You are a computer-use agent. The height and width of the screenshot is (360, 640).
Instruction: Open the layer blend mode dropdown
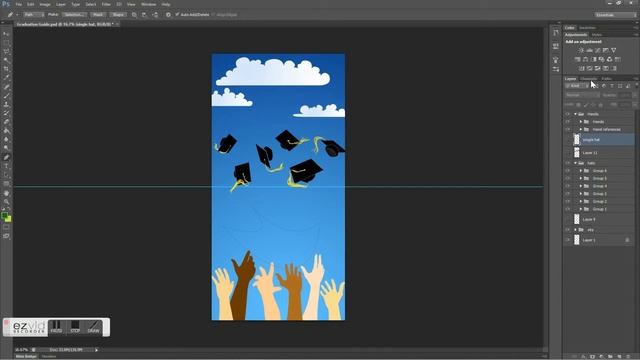582,95
